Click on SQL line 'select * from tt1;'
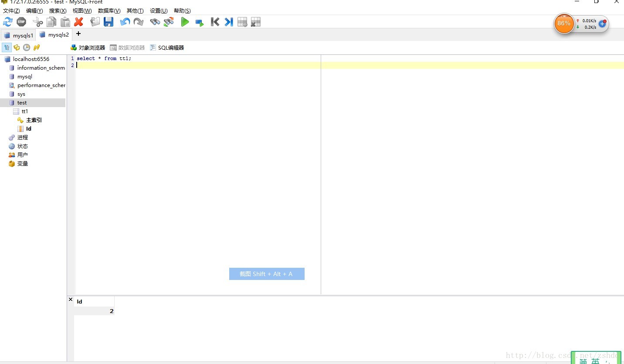Screen dimensions: 624x364 [104, 58]
